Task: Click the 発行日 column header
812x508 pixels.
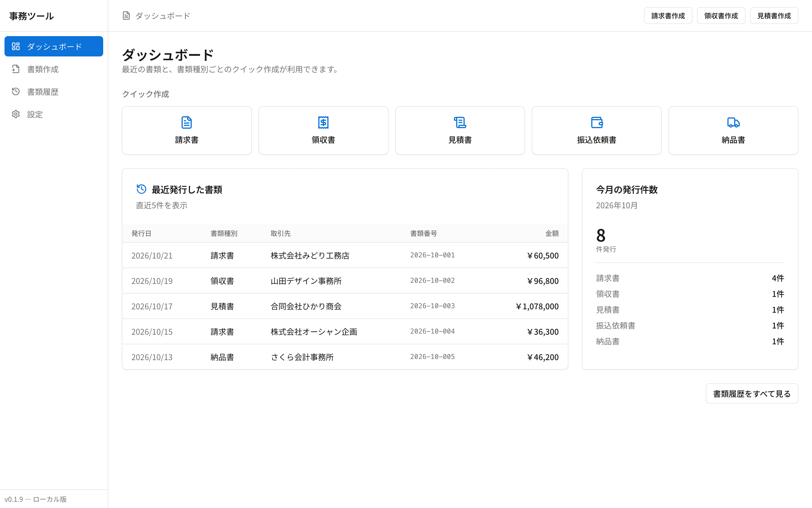Action: [x=141, y=233]
